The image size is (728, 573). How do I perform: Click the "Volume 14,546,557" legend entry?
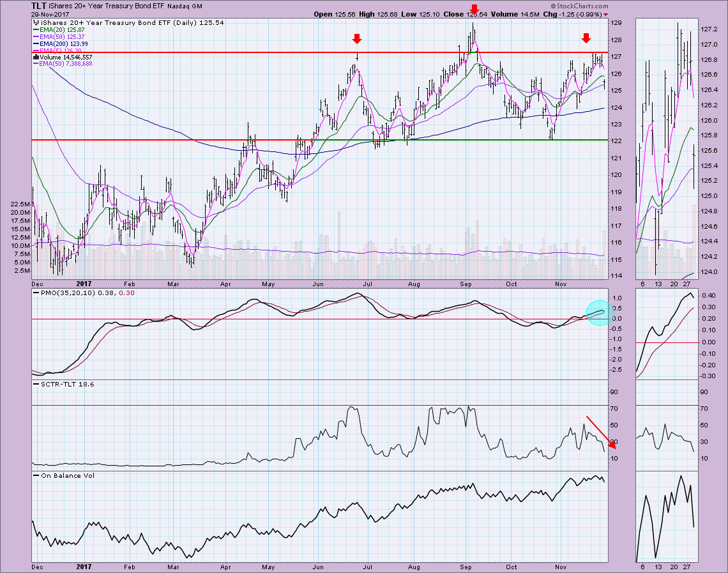pyautogui.click(x=66, y=57)
